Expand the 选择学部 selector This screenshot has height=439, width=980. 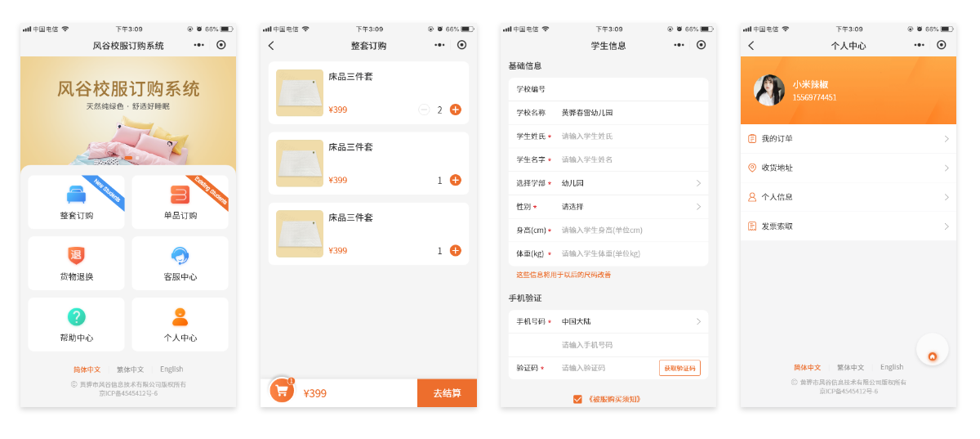(629, 183)
